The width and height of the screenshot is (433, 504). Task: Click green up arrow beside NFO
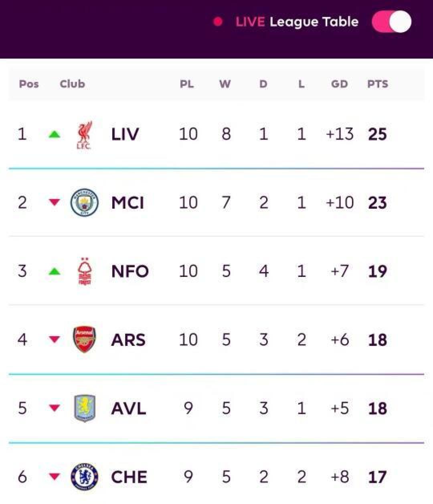[x=55, y=272]
